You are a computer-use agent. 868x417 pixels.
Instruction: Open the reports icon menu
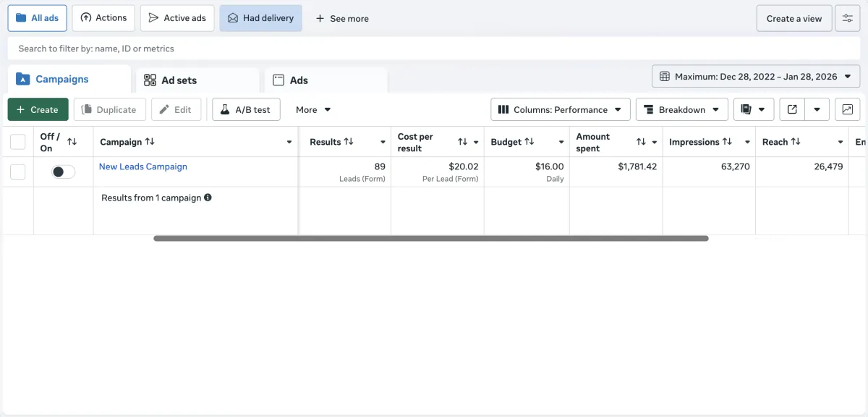click(754, 109)
